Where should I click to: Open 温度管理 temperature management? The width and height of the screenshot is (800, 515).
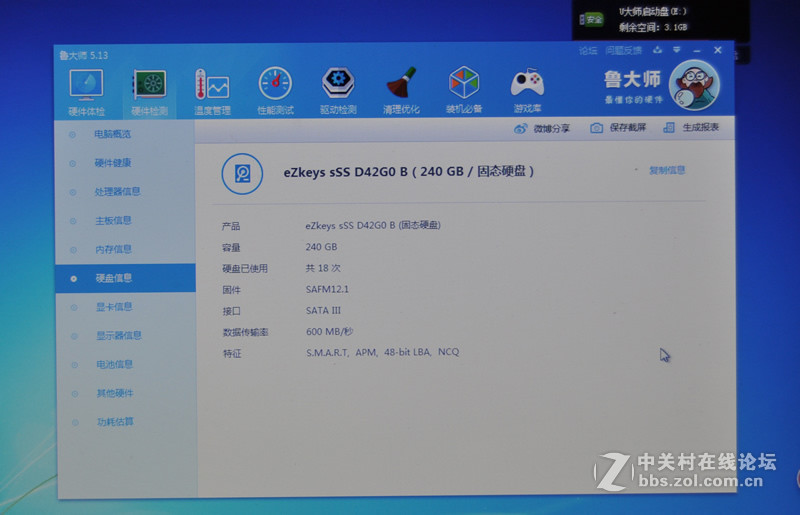click(x=212, y=92)
